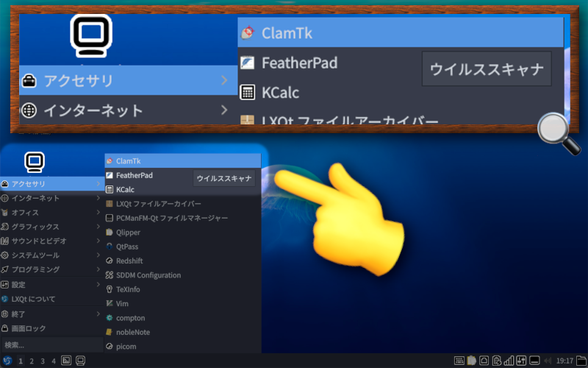Launch picom from the Accessories menu
Image resolution: width=588 pixels, height=368 pixels.
click(182, 347)
